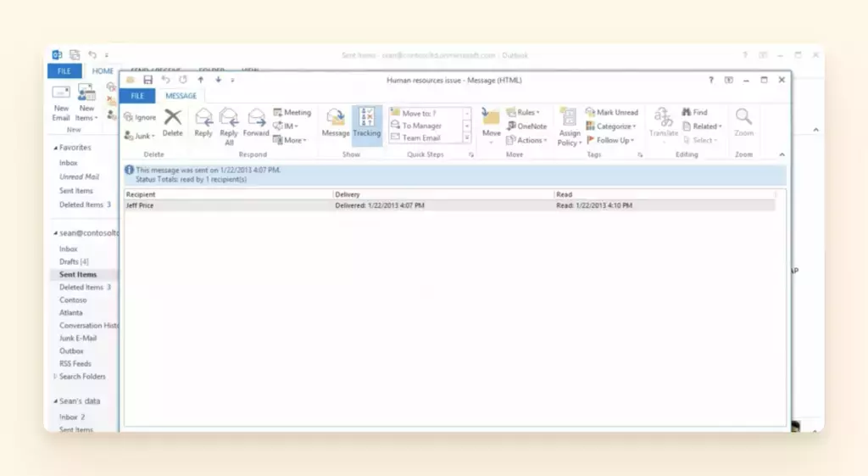Click Read: 1/22/2013 4:10 PM cell
The height and width of the screenshot is (476, 868).
(594, 205)
